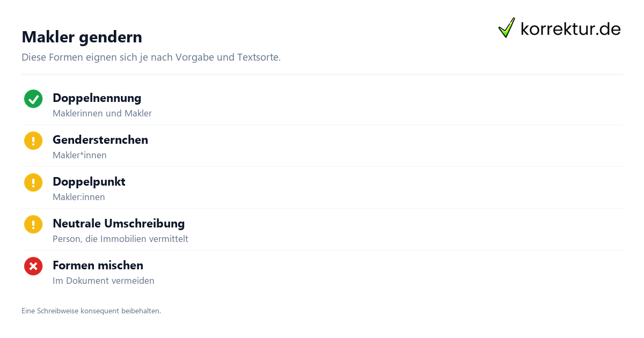Click the example Makler*innen
The height and width of the screenshot is (338, 644).
[79, 155]
